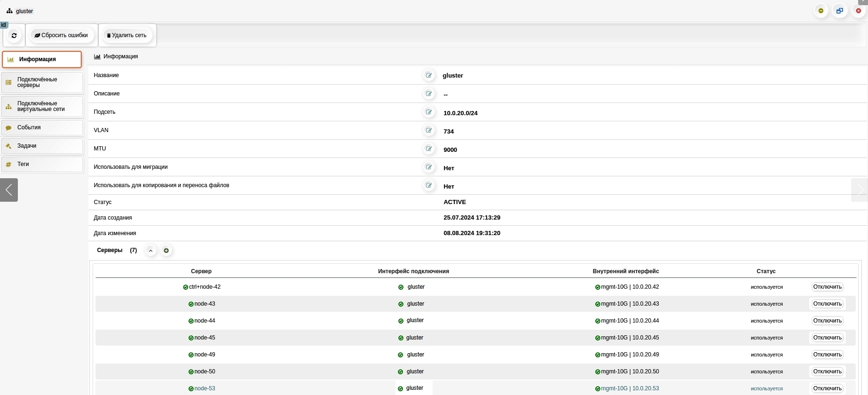Screen dimensions: 868x395
Task: Restore the gluster window size
Action: tap(840, 11)
